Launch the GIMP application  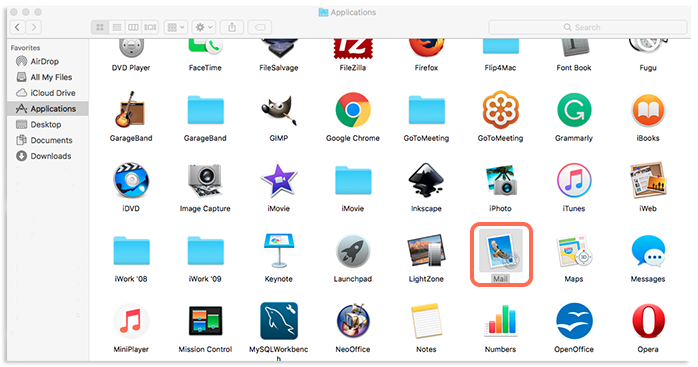279,110
